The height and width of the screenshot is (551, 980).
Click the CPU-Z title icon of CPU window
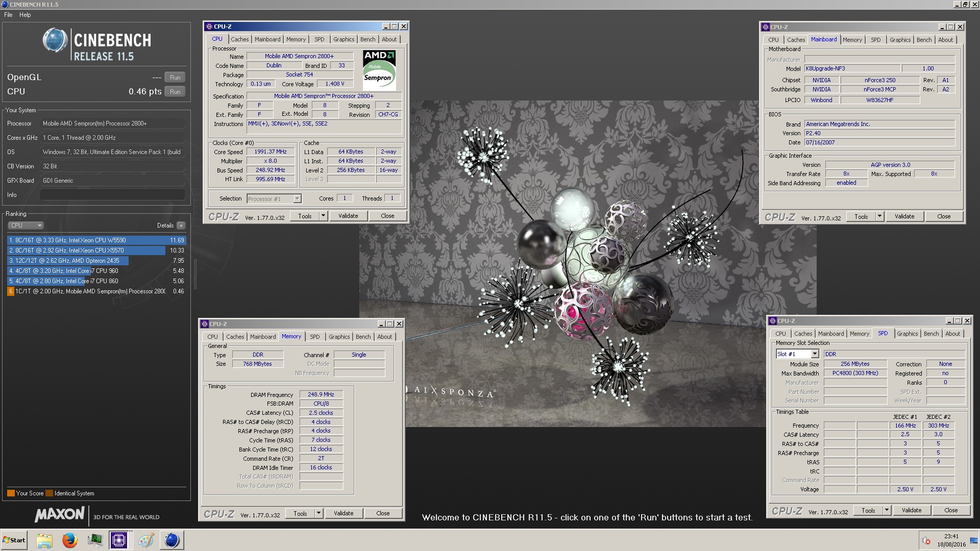[x=208, y=27]
